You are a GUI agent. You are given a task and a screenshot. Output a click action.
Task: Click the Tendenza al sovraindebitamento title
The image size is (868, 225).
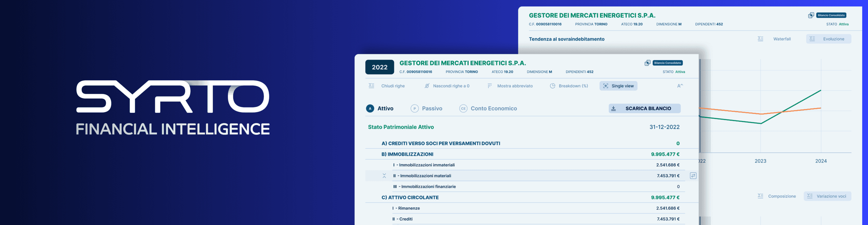(x=567, y=39)
